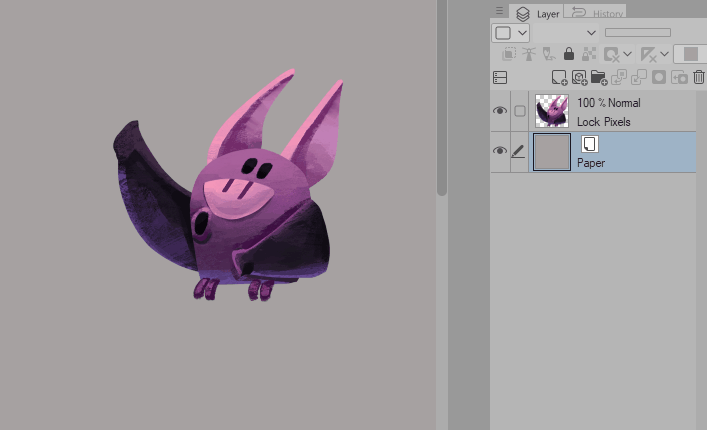The image size is (707, 430).
Task: Open the palette color dropdown
Action: (x=510, y=33)
